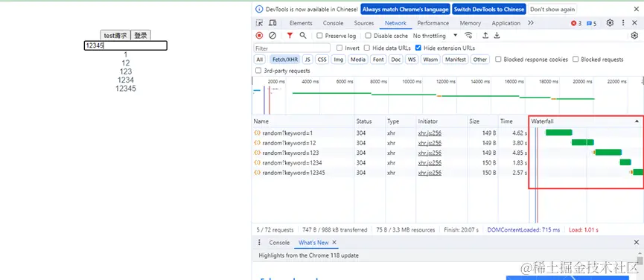Check the Invert filter checkbox
This screenshot has height=280, width=644.
pyautogui.click(x=339, y=48)
